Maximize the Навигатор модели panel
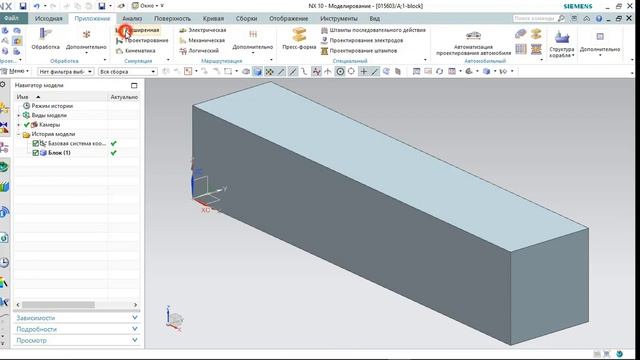 click(134, 85)
